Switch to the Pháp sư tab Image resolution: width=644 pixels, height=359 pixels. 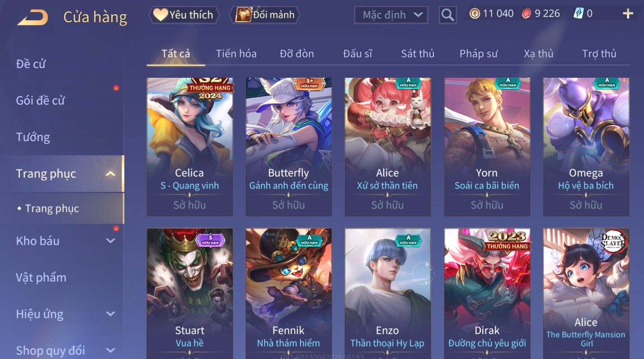click(x=478, y=53)
